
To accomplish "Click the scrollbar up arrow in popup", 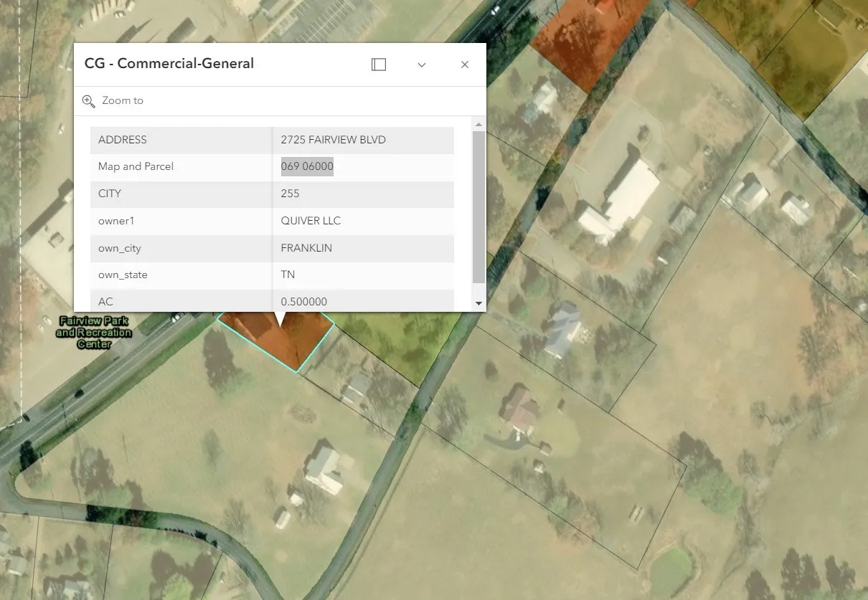I will coord(479,124).
